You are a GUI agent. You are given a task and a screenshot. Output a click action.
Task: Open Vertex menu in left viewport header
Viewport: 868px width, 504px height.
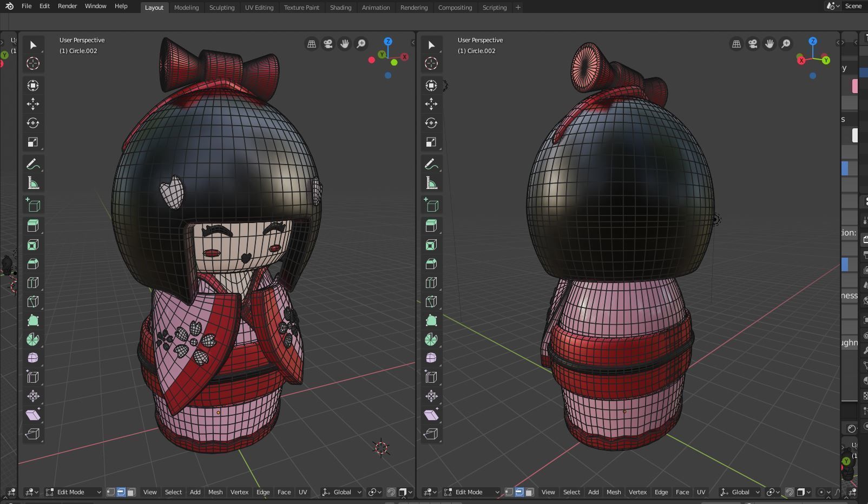(x=239, y=492)
